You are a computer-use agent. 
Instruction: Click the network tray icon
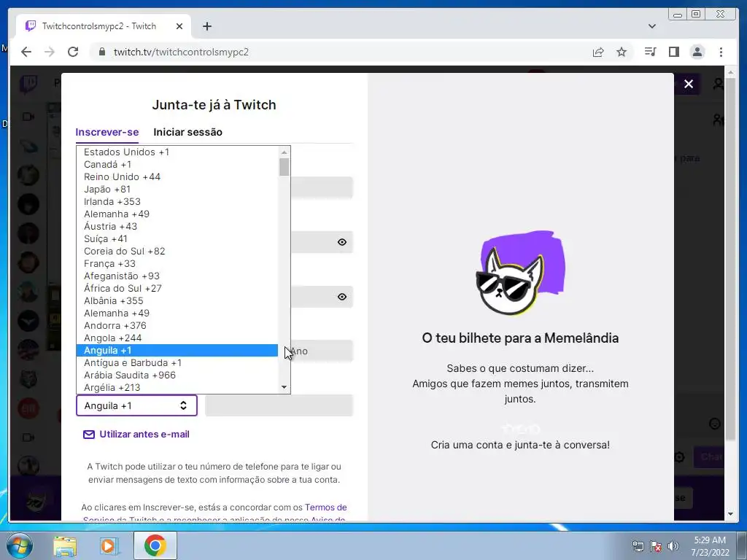click(x=638, y=546)
